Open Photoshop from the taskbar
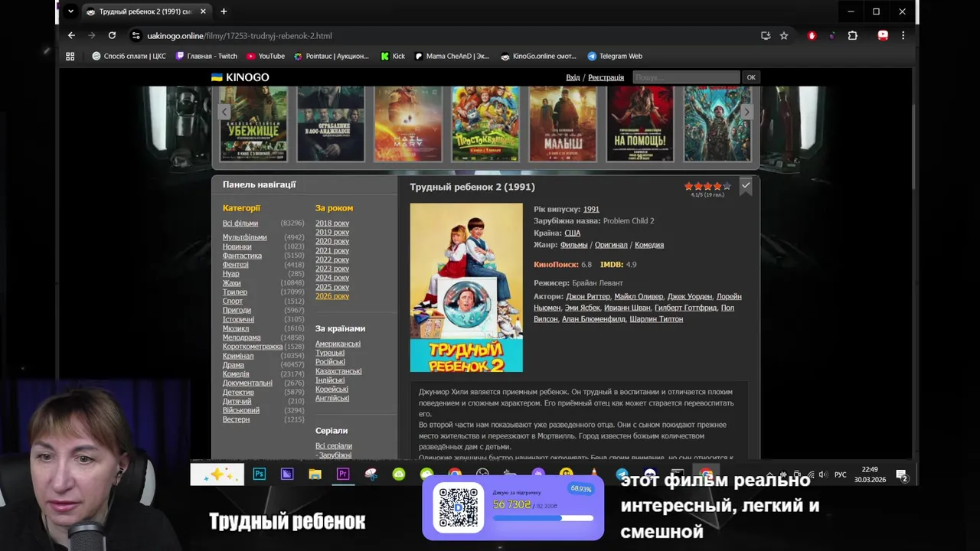Viewport: 980px width, 551px height. (x=259, y=474)
